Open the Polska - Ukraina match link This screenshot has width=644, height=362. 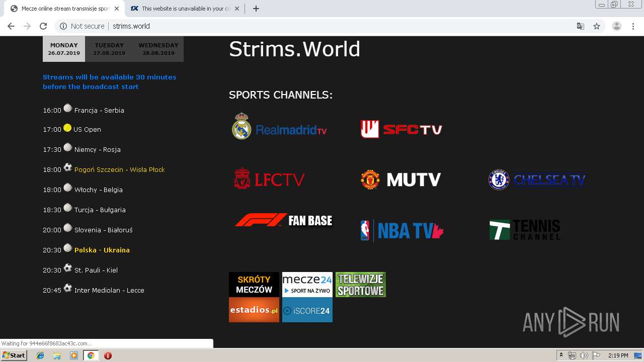click(x=102, y=250)
